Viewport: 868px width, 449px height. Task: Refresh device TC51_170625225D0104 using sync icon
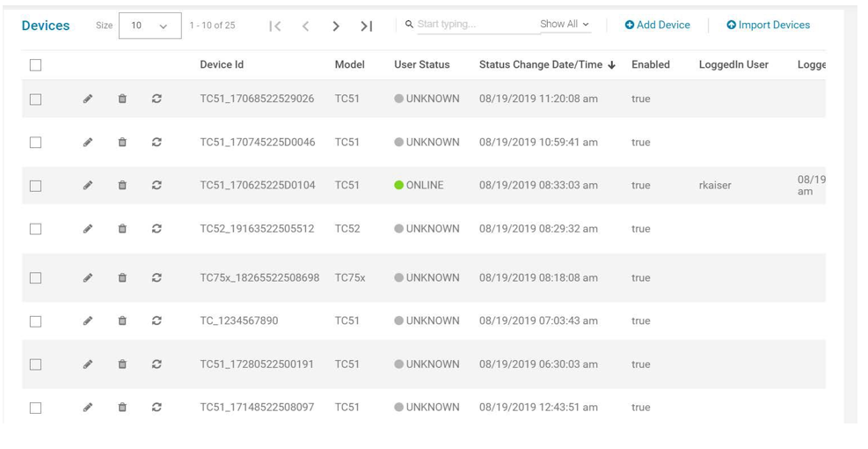(x=157, y=186)
